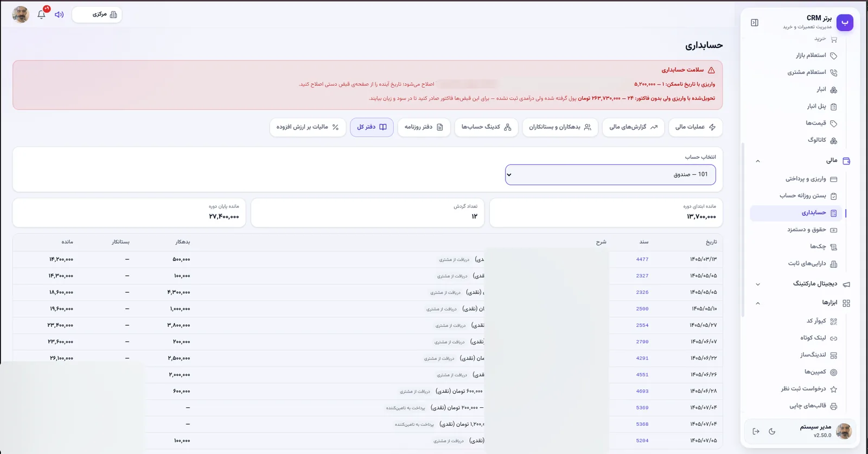Click the card icon for واریزی و پرداختی
The height and width of the screenshot is (454, 868).
pyautogui.click(x=834, y=179)
